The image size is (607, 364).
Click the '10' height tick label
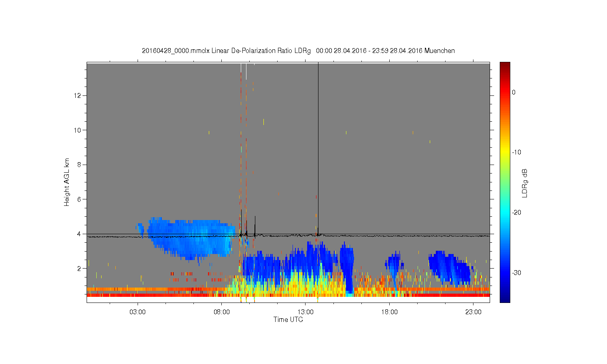point(78,130)
